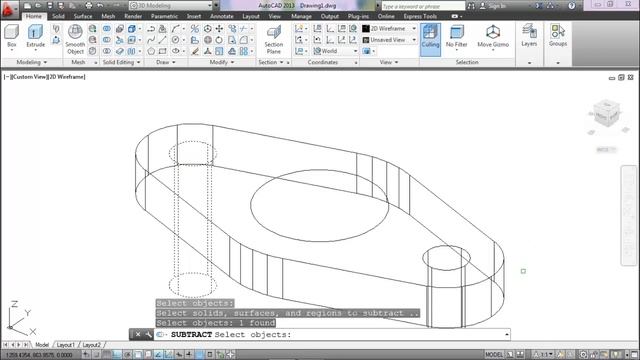Click the Help question mark icon

[x=571, y=6]
